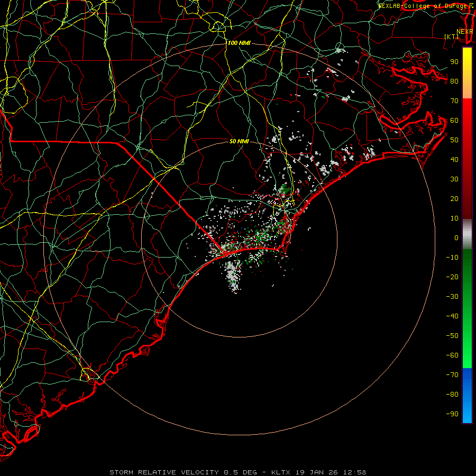Select the "NEXLAB-College of DuPage" header text
Viewport: 476px width, 476px height.
point(422,6)
